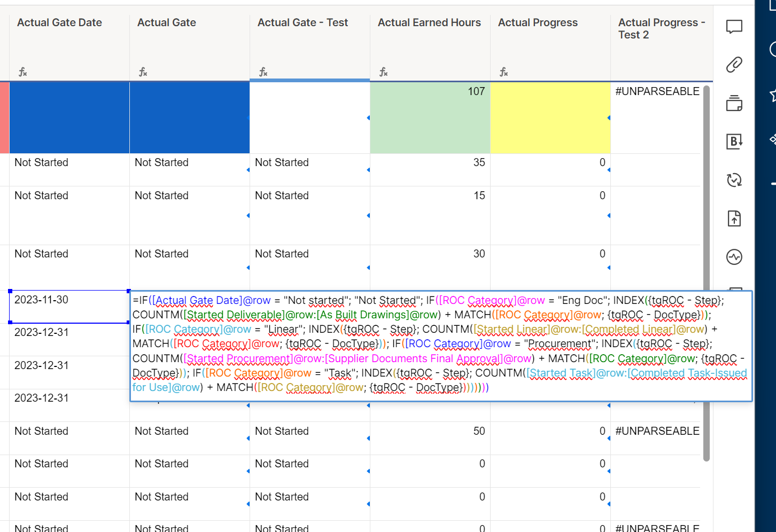Open the Activity Log panel
776x532 pixels.
click(x=734, y=257)
